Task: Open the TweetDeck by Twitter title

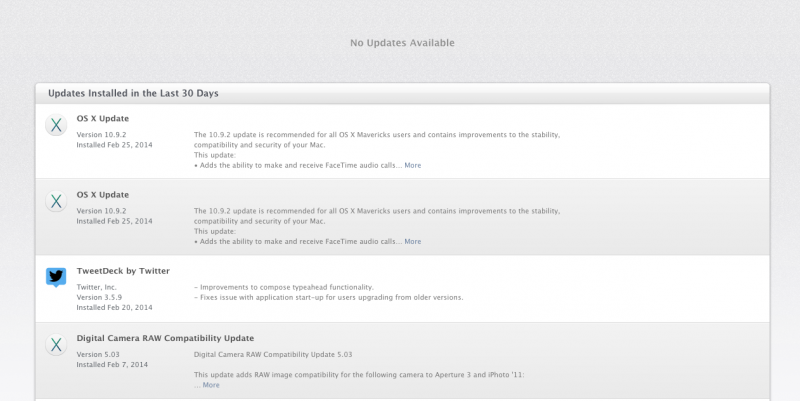Action: [123, 271]
